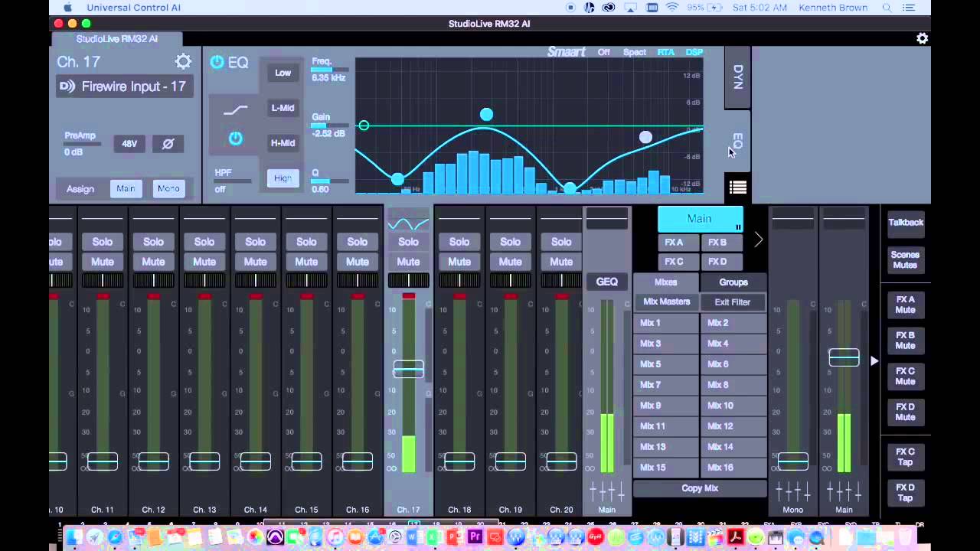The image size is (980, 551).
Task: Open the GEQ for Main
Action: (606, 282)
